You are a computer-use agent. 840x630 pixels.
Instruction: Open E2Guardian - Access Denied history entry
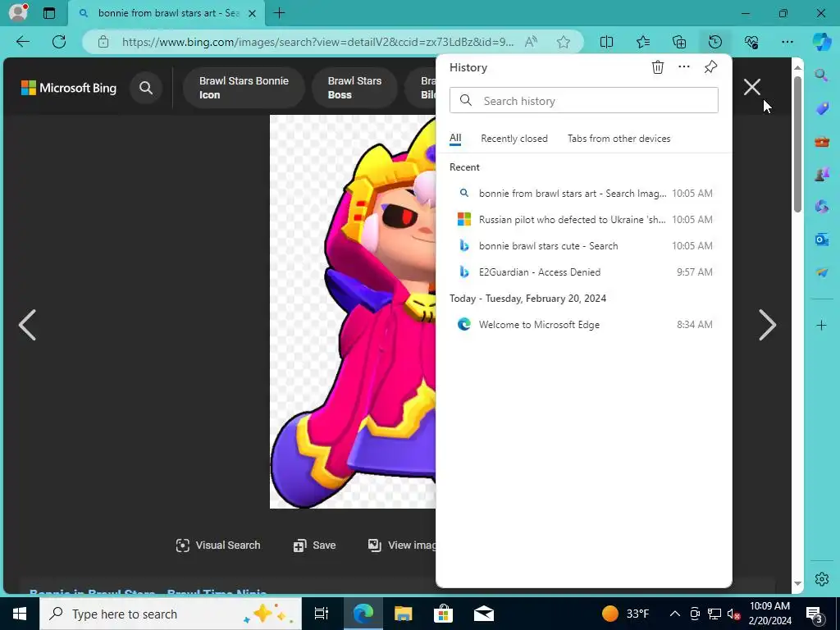coord(584,272)
